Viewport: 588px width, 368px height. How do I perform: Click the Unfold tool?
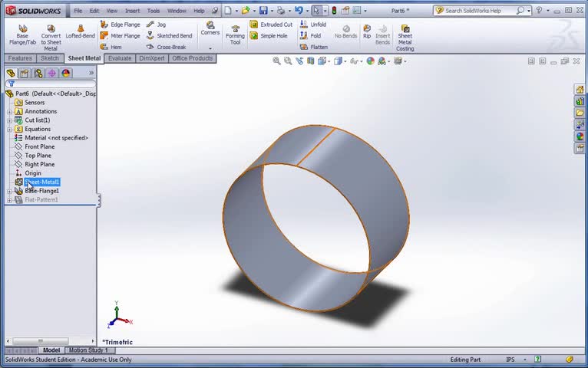coord(313,25)
